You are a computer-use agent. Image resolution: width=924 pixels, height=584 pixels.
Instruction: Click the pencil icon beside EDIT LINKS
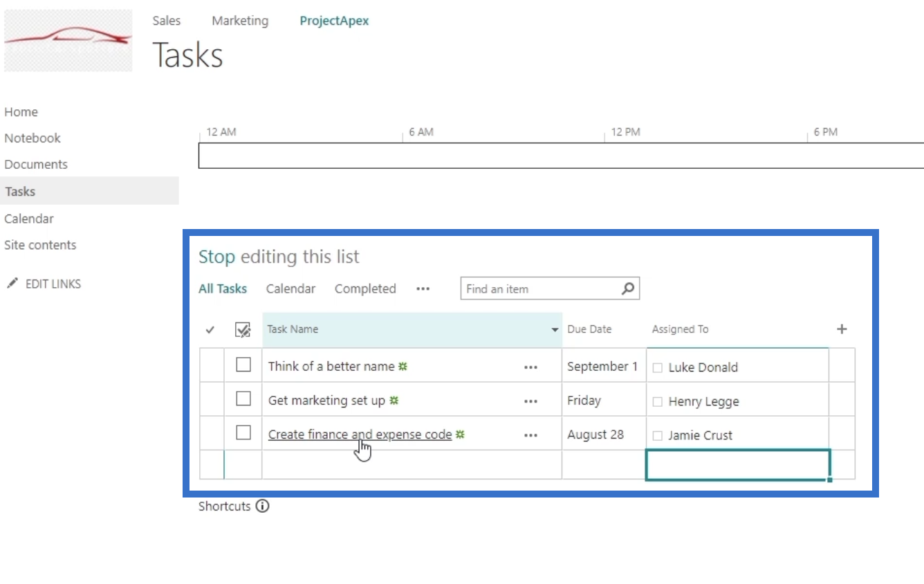pos(12,283)
